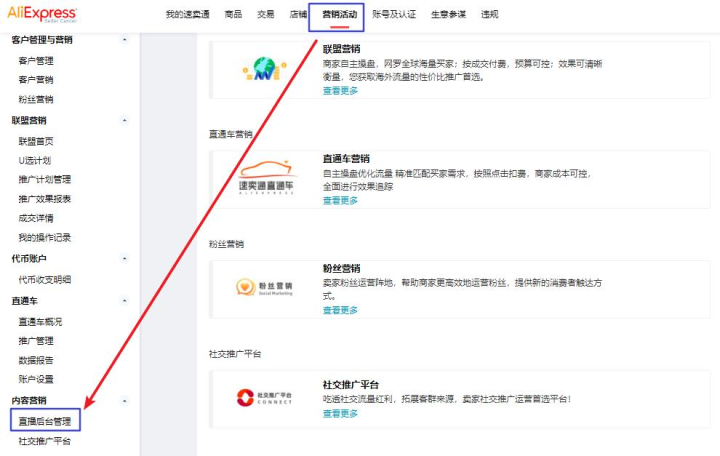
Task: Open 社交推广平台 sidebar item
Action: point(45,441)
